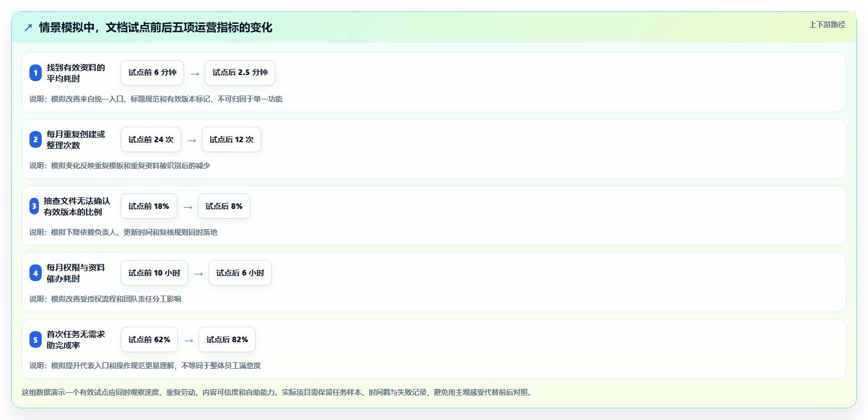
Task: Select the 试点前 18% chip
Action: coord(149,206)
